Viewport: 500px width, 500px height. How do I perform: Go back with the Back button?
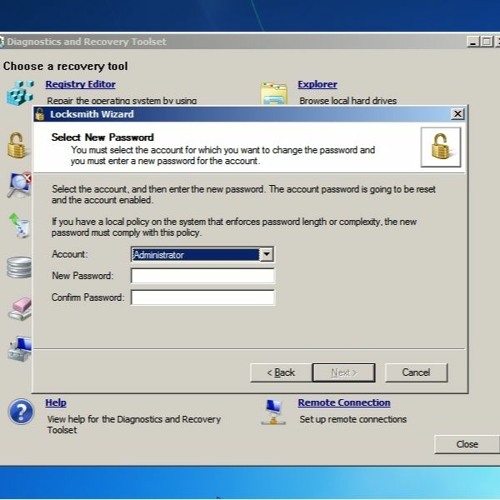281,372
